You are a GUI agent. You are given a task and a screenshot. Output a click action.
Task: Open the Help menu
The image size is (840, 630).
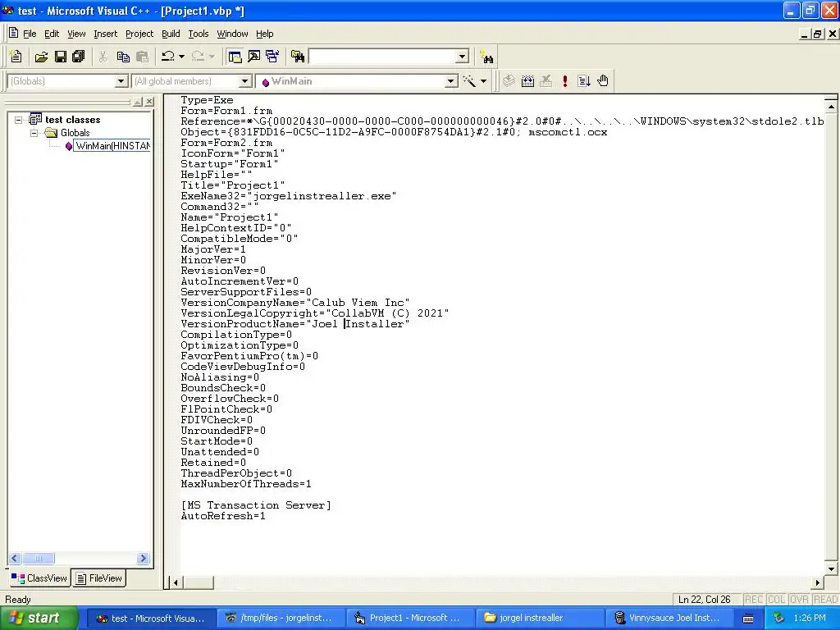[x=265, y=34]
